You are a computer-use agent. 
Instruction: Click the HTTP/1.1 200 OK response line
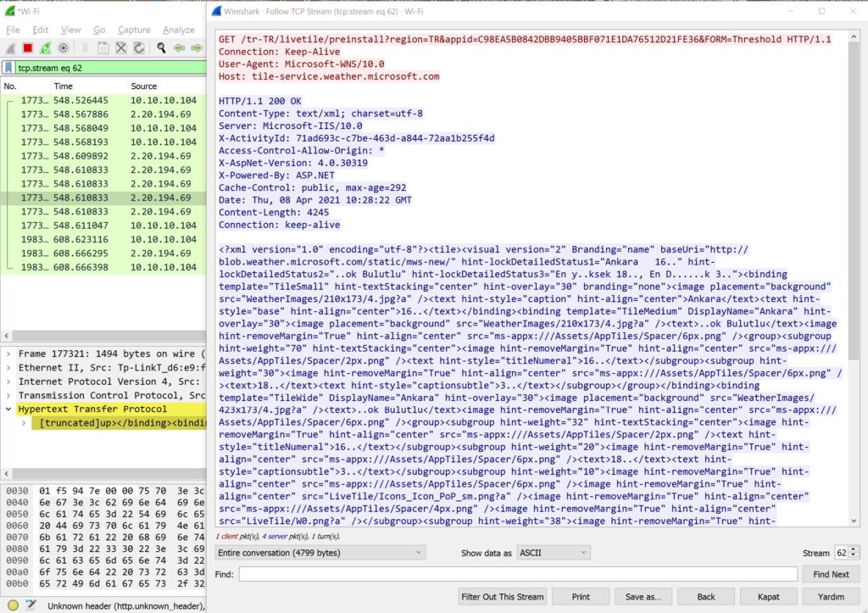pyautogui.click(x=260, y=102)
